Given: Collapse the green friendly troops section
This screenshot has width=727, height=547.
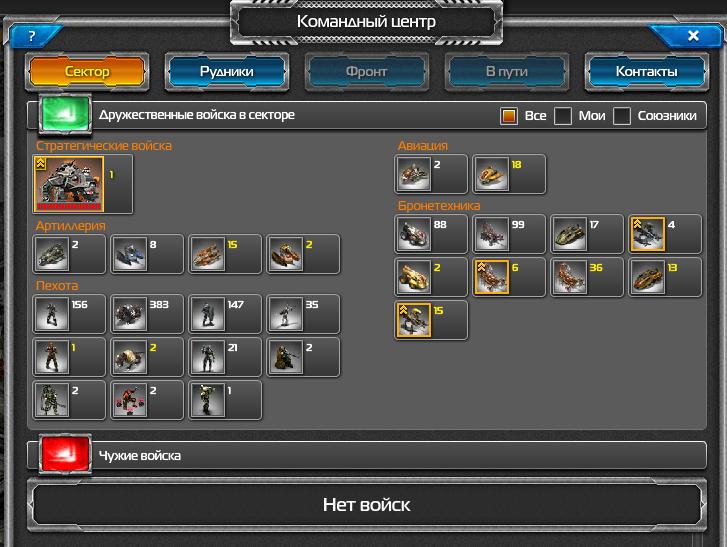Looking at the screenshot, I should [64, 114].
